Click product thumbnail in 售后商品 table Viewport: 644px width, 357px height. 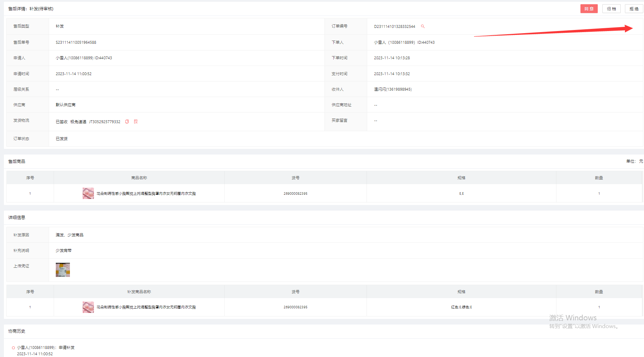pos(88,193)
